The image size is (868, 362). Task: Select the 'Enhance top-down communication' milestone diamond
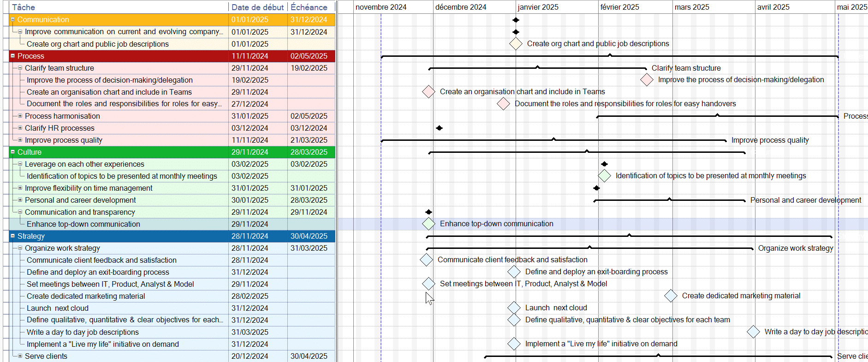(x=428, y=224)
